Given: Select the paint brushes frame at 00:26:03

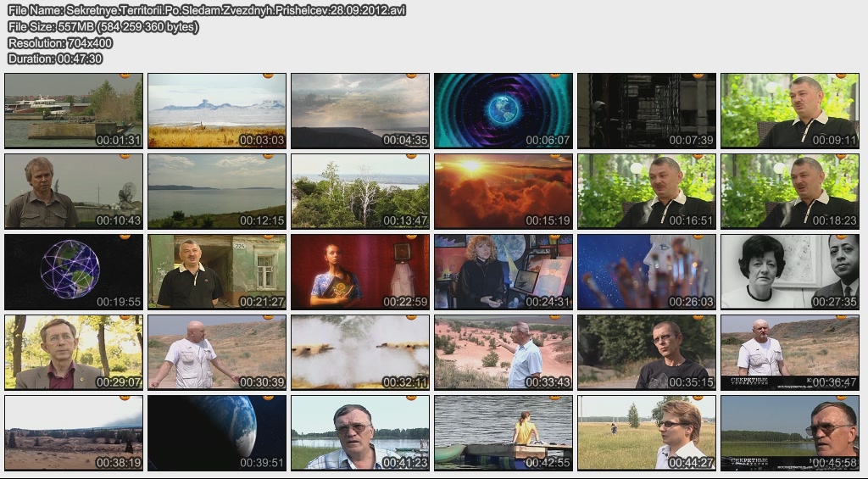Looking at the screenshot, I should click(x=647, y=272).
